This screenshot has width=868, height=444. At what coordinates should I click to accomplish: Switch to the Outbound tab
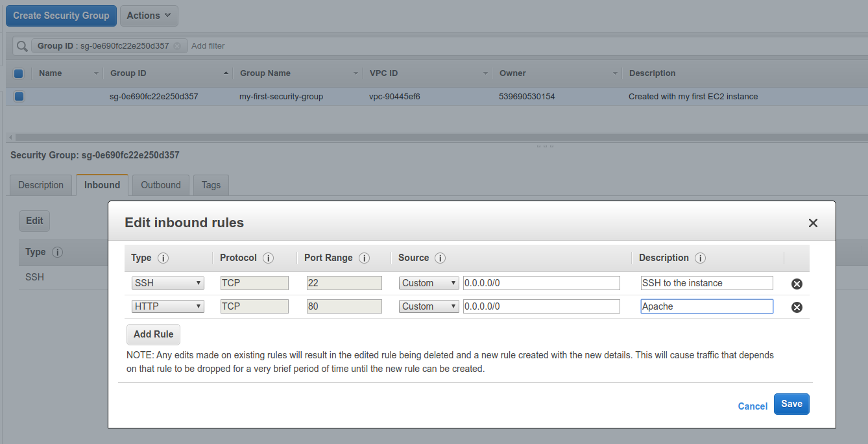click(161, 185)
